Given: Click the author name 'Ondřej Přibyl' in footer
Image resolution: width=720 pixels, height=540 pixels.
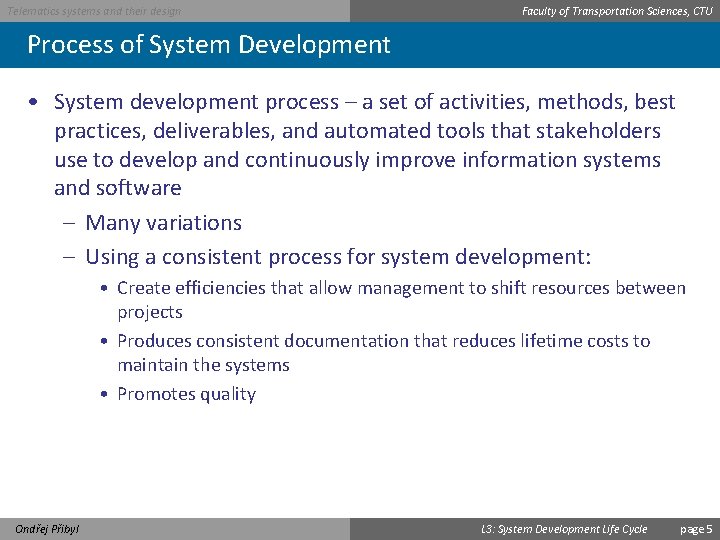Looking at the screenshot, I should coord(47,529).
